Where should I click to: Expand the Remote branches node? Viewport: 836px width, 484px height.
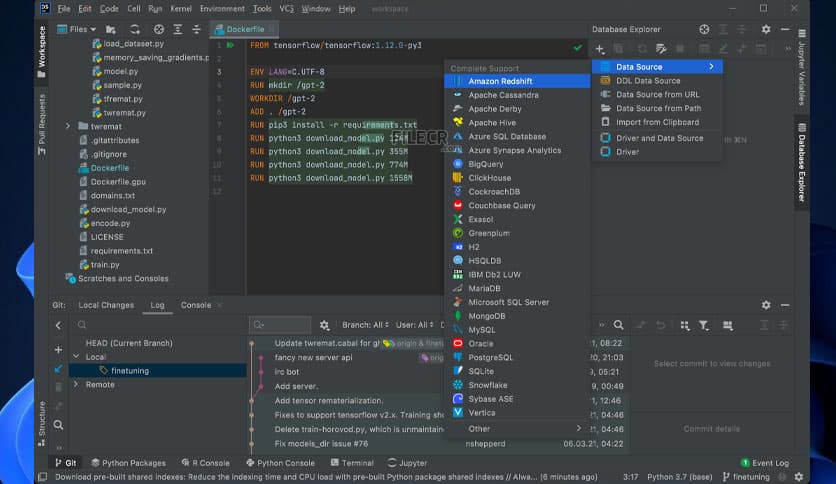click(76, 384)
